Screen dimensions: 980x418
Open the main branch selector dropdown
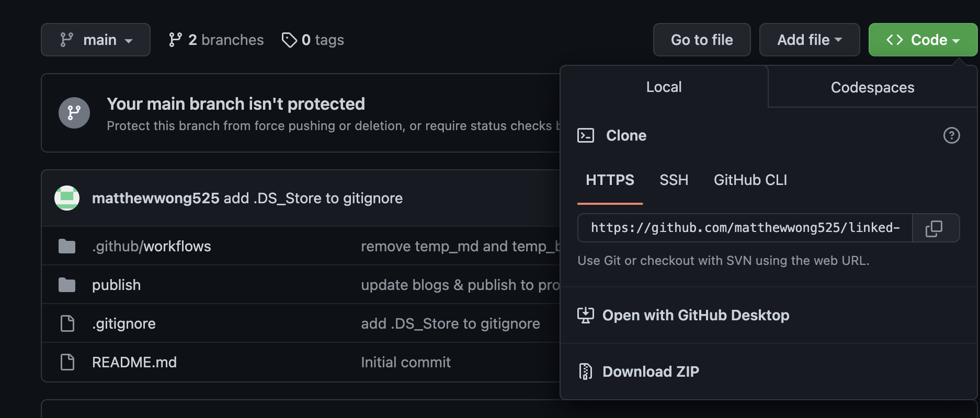click(96, 40)
